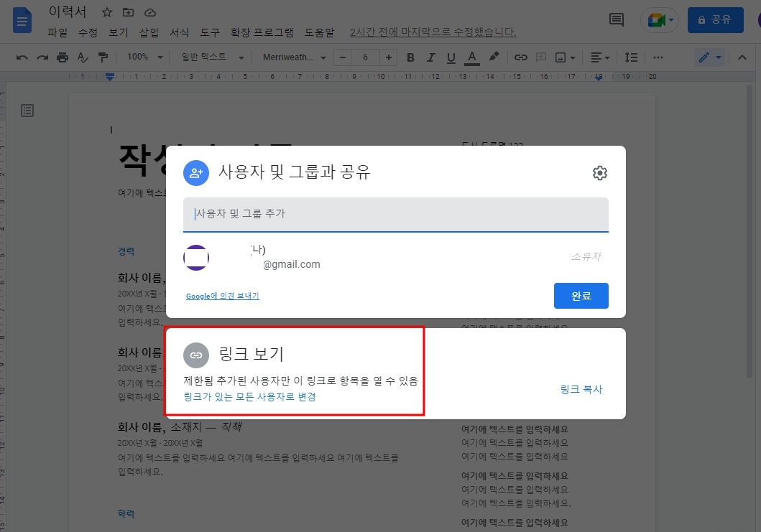
Task: Star the 이력서 document
Action: (107, 13)
